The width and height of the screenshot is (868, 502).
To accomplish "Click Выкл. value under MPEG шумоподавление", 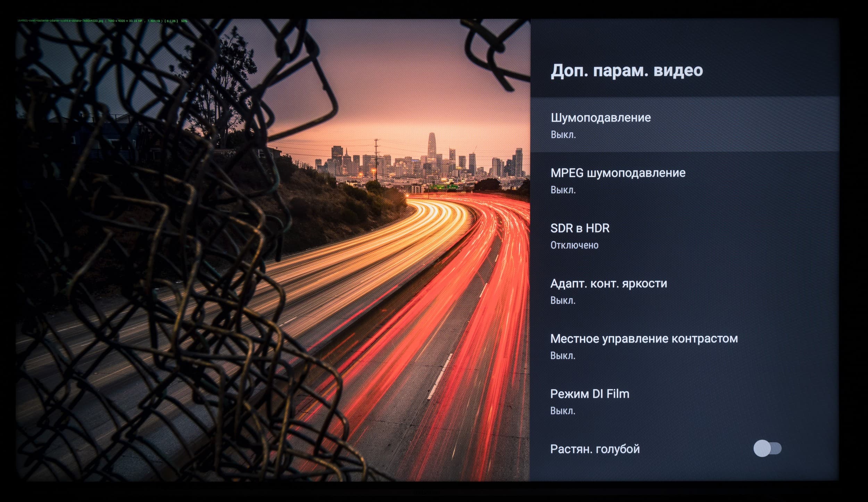I will coord(563,190).
